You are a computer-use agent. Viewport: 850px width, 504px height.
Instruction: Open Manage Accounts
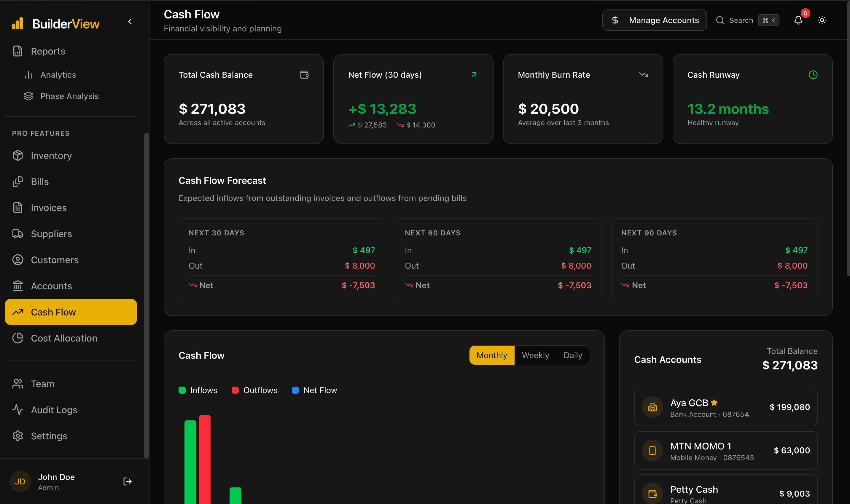click(x=654, y=20)
